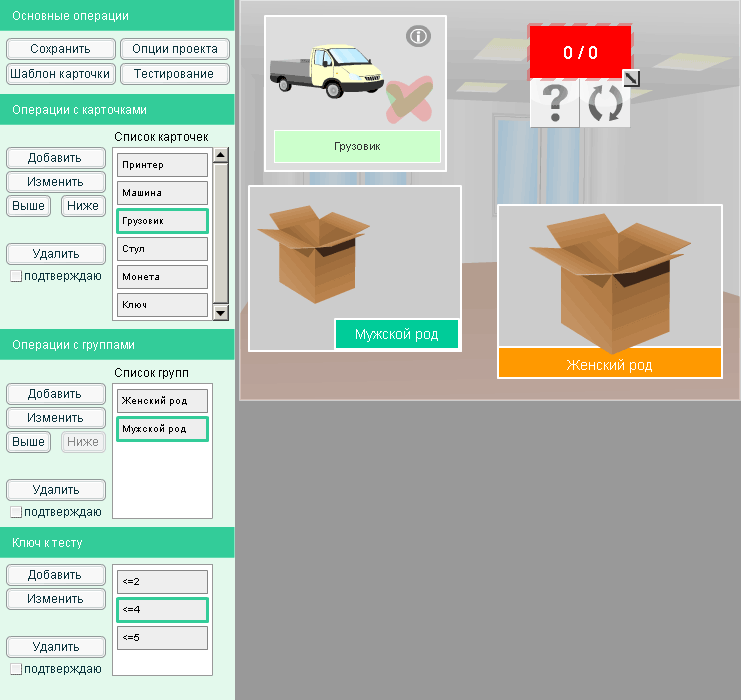Click the diagonal arrow resize icon near the score
Viewport: 741px width, 700px height.
point(632,78)
